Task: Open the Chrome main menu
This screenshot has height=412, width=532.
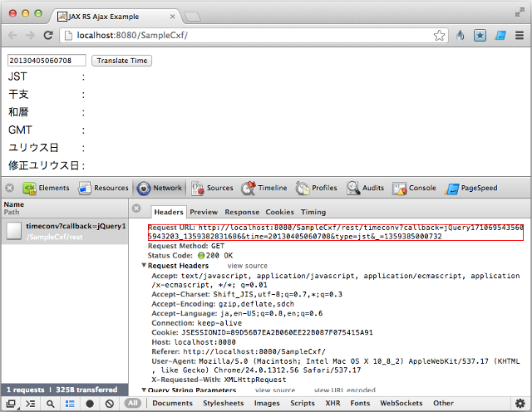Action: (520, 35)
